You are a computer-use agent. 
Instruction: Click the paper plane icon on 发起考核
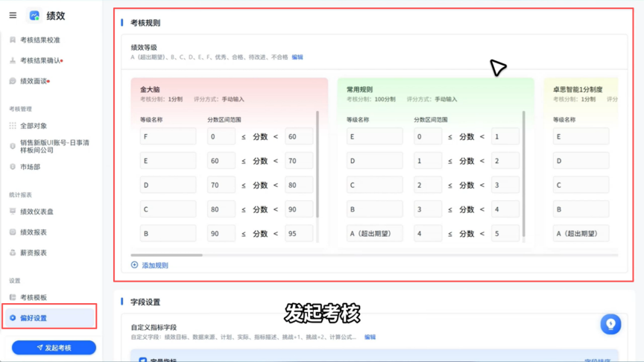[x=40, y=348]
